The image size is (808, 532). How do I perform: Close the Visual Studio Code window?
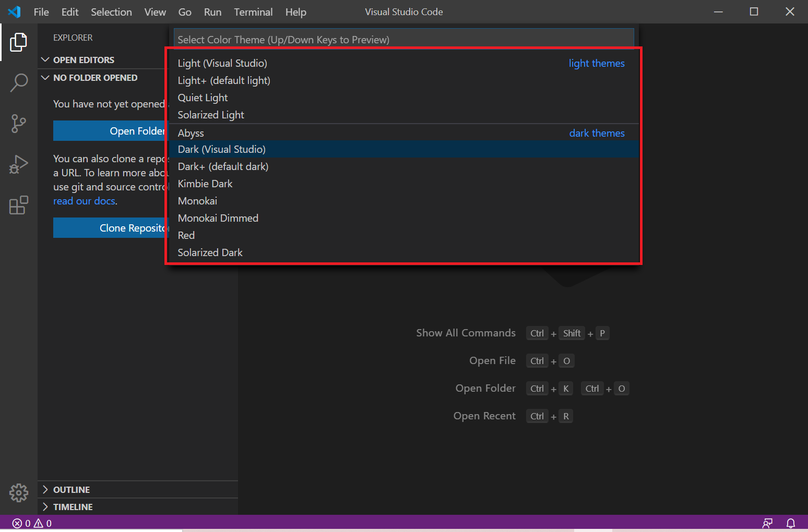click(x=790, y=11)
